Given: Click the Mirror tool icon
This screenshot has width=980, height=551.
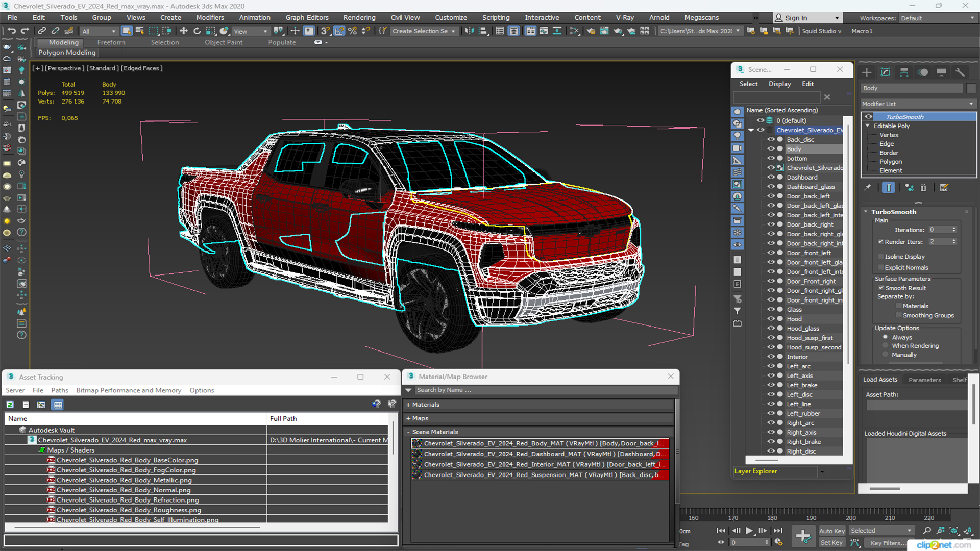Looking at the screenshot, I should [x=469, y=31].
